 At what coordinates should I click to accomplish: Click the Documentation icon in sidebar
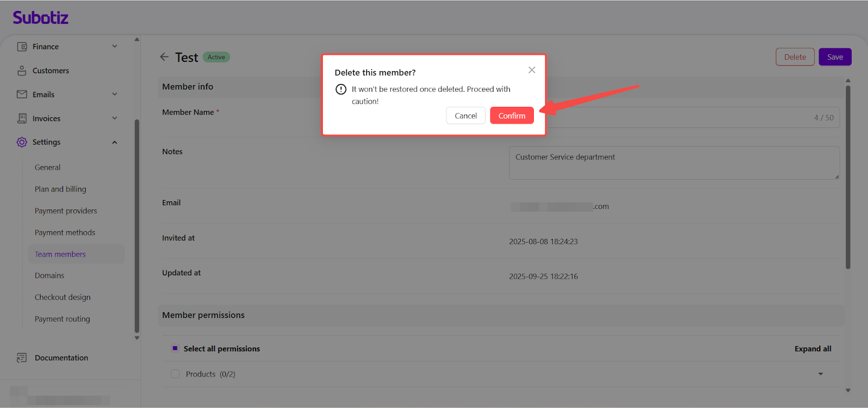(x=22, y=358)
